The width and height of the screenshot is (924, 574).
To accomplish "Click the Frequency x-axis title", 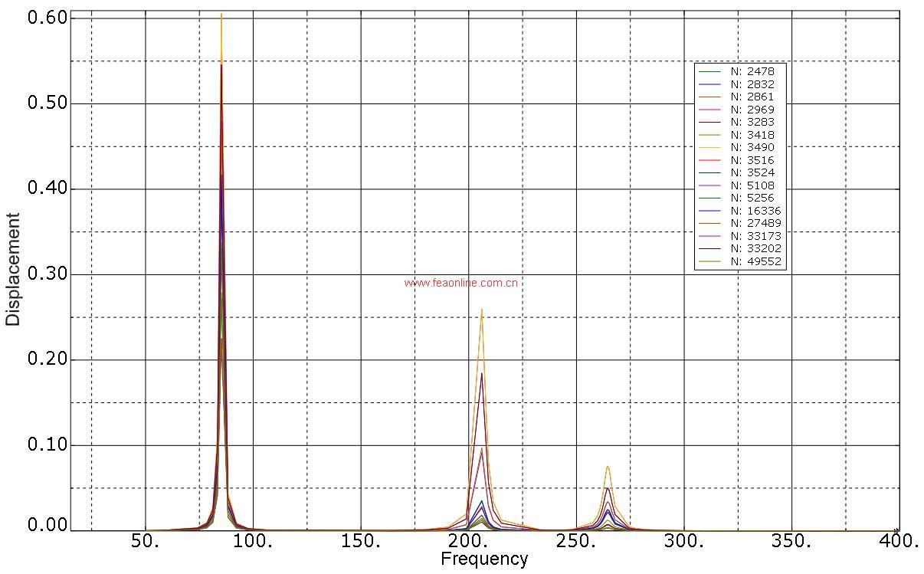I will coord(484,559).
